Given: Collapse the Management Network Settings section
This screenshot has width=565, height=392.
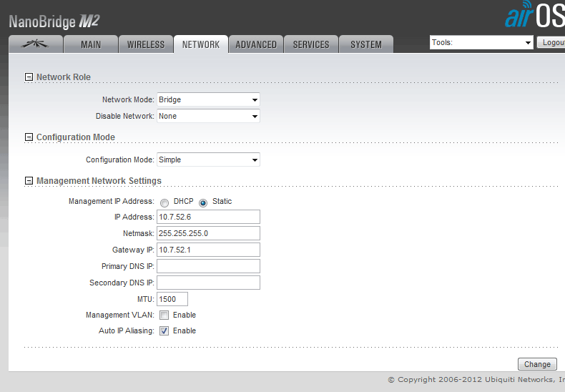Looking at the screenshot, I should click(29, 181).
